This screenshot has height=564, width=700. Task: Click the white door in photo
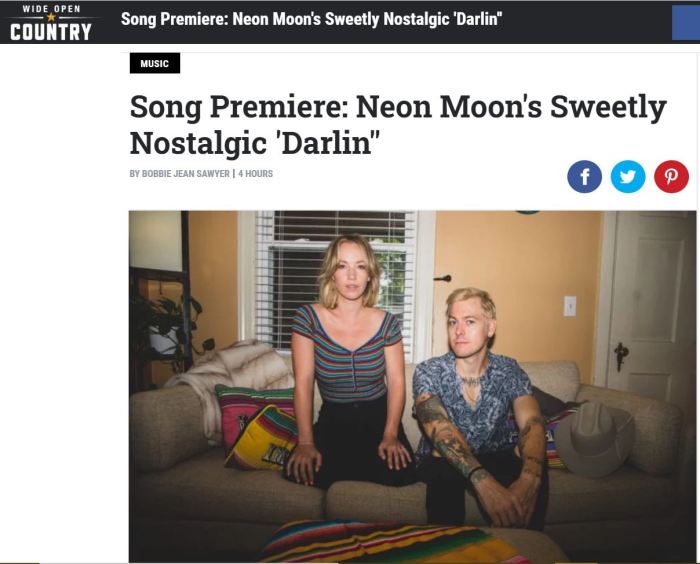pos(652,304)
